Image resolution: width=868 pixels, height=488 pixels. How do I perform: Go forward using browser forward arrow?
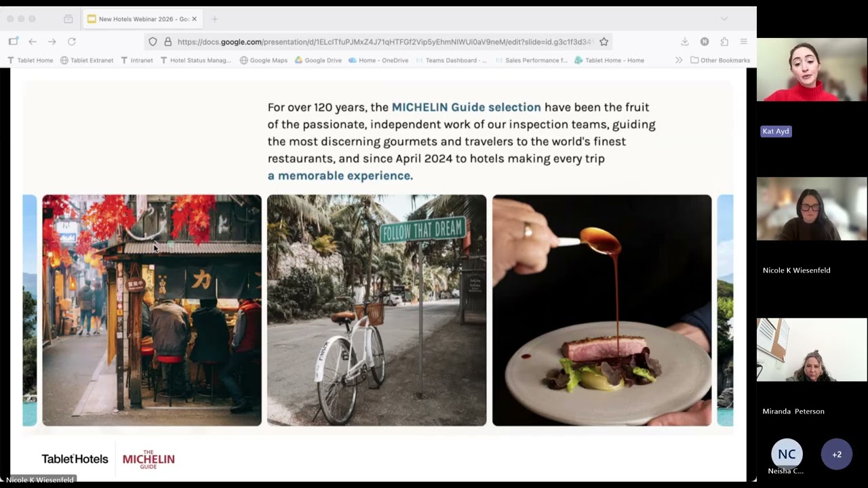coord(52,41)
